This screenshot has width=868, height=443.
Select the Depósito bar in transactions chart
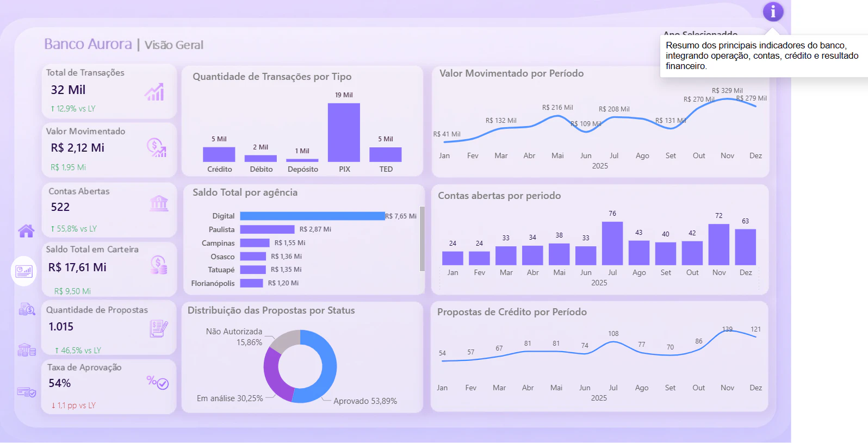[302, 160]
